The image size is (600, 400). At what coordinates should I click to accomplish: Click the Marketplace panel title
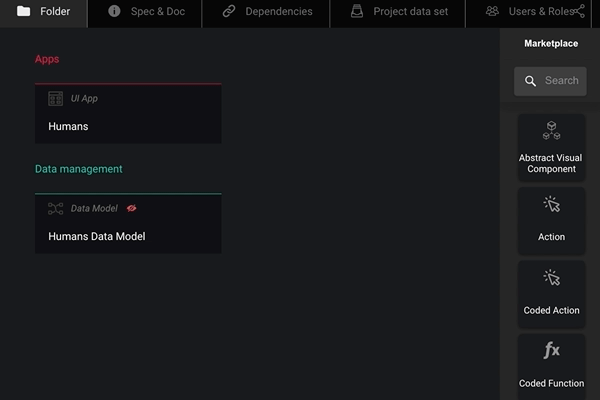(x=551, y=44)
